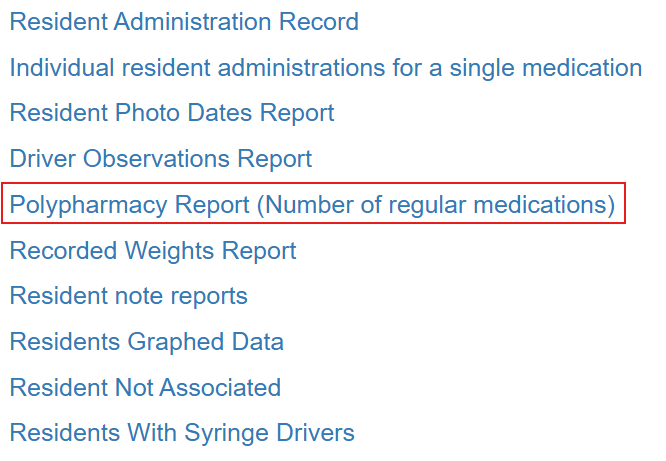Choose the single medication administrations report
666x461 pixels.
pyautogui.click(x=326, y=68)
